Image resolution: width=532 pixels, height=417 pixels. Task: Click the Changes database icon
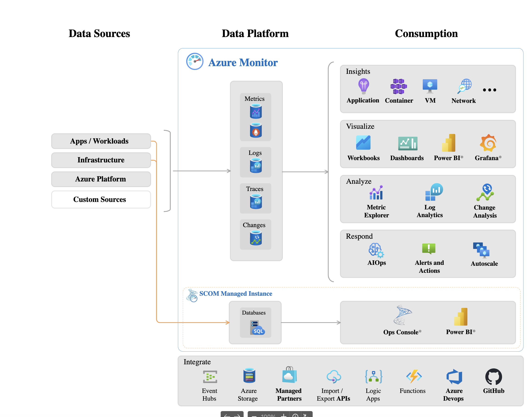256,238
